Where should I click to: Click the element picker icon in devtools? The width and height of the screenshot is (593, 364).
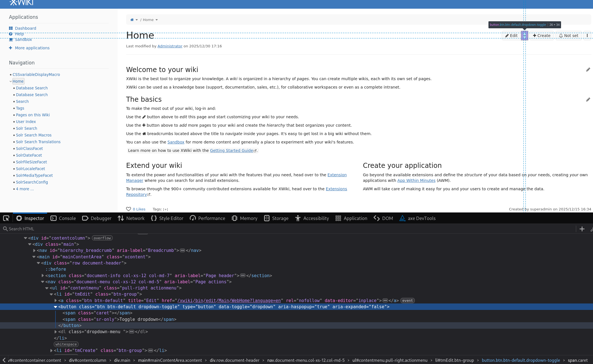point(6,218)
